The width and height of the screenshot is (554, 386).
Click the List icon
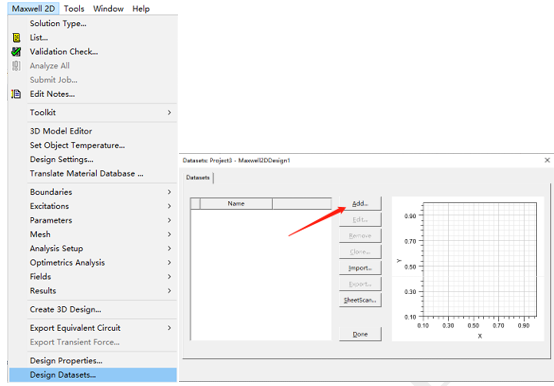(16, 37)
